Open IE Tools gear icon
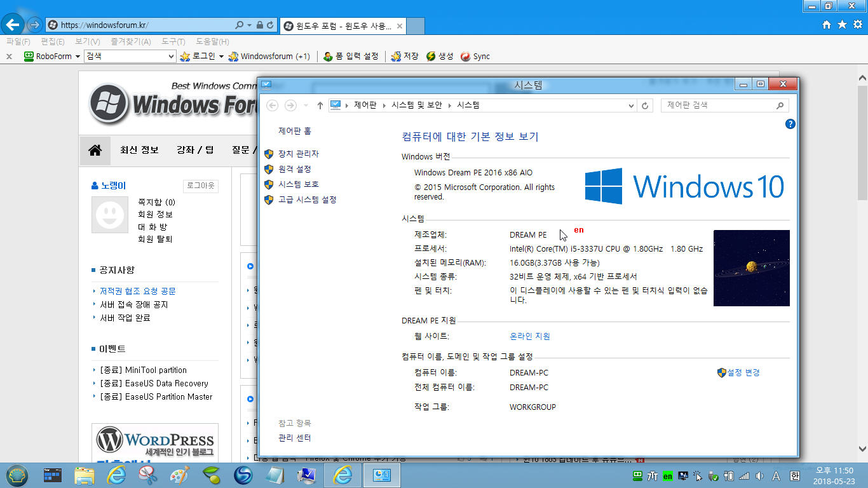This screenshot has width=868, height=488. 857,25
